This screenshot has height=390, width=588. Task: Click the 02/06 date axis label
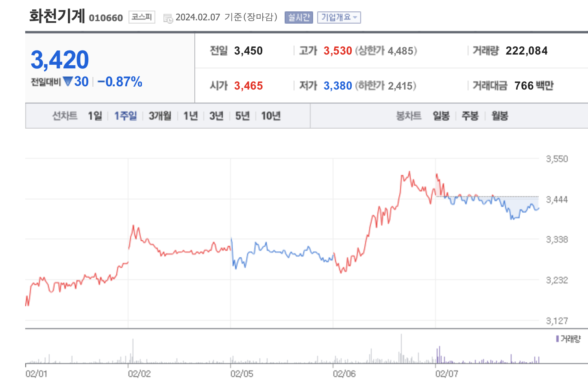coord(344,374)
